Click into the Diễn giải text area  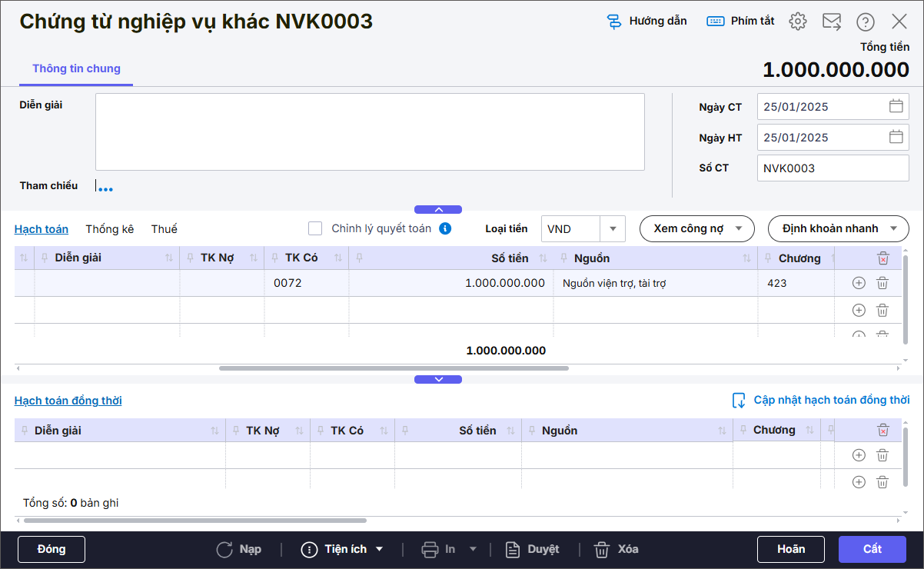tap(369, 131)
